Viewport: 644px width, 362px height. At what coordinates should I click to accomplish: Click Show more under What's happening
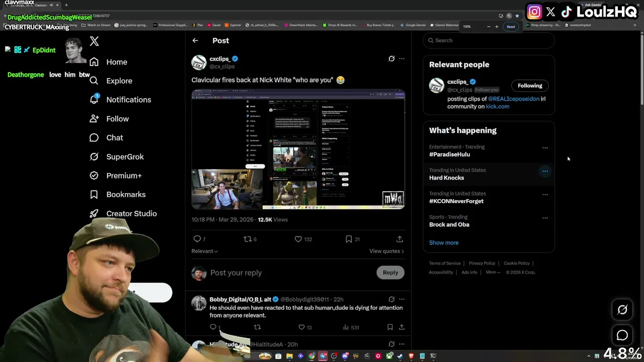[444, 243]
